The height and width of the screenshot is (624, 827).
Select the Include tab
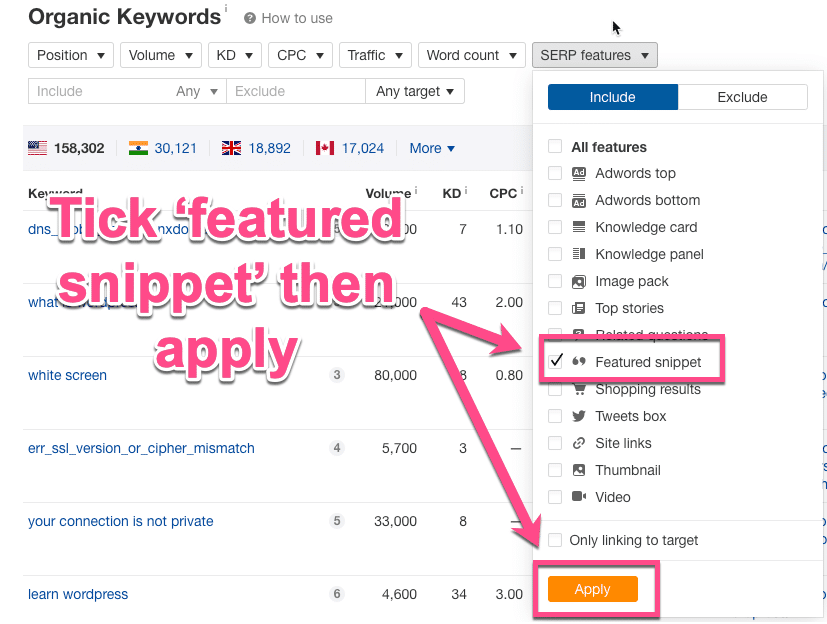point(613,97)
